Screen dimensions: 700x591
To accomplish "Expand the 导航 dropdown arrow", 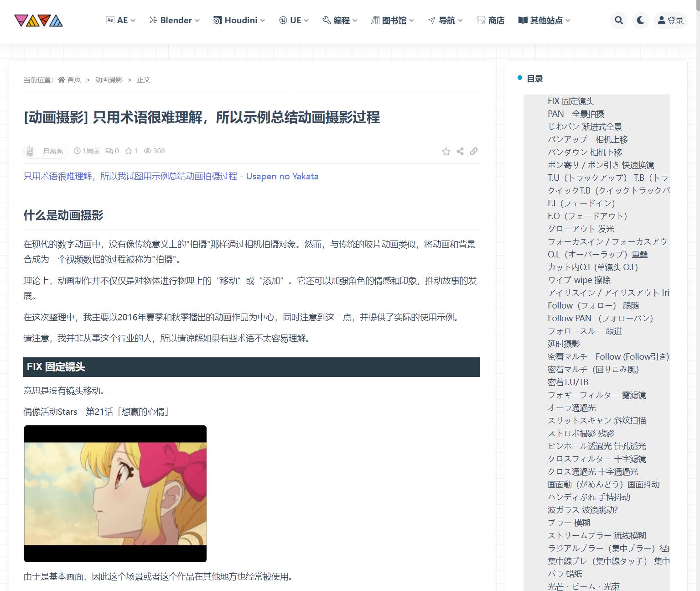I will coord(461,21).
